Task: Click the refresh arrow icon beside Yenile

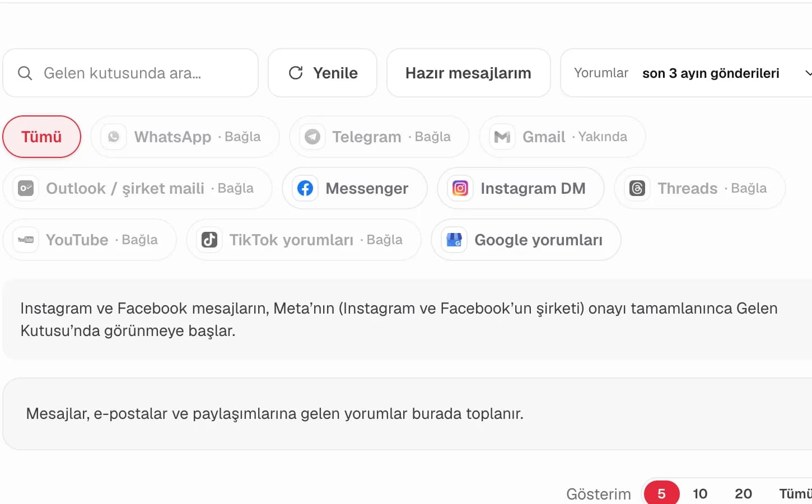Action: 296,73
